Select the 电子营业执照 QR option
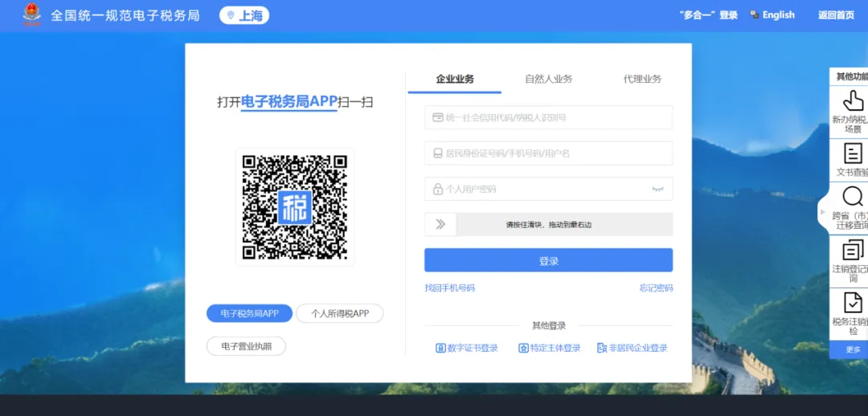 pyautogui.click(x=247, y=346)
